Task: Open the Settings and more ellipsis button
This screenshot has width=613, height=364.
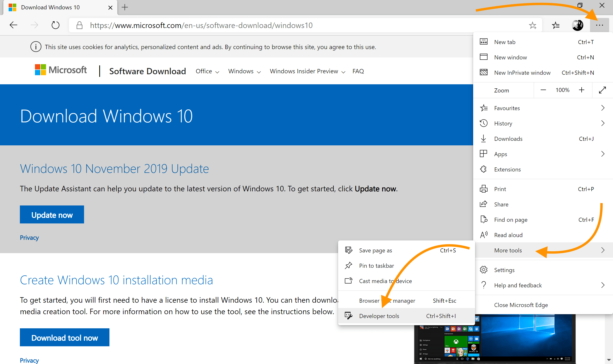Action: tap(599, 25)
